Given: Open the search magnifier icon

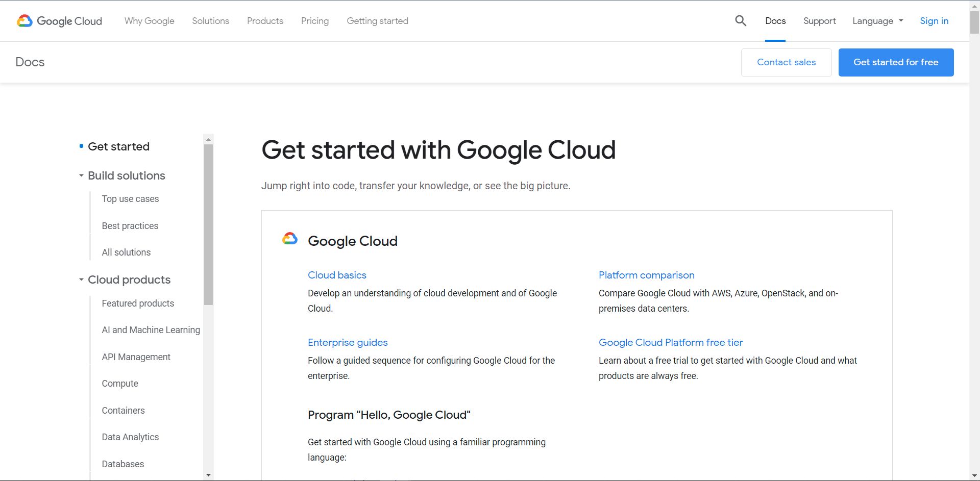Looking at the screenshot, I should click(741, 21).
